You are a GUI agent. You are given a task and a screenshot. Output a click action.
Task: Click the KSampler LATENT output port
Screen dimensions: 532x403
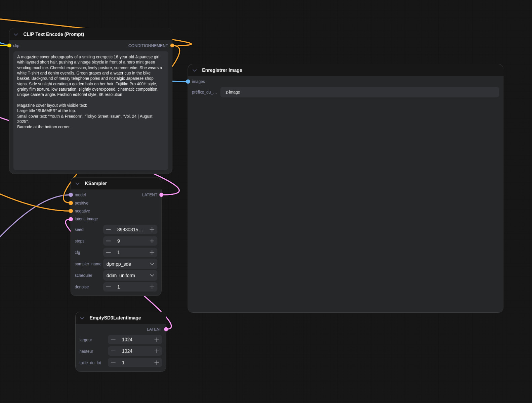click(161, 195)
